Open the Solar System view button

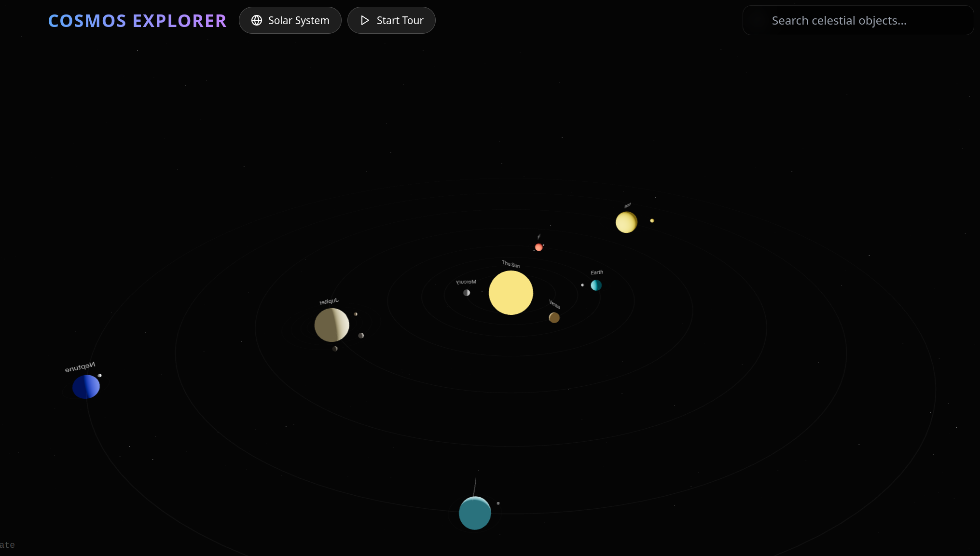click(x=290, y=20)
